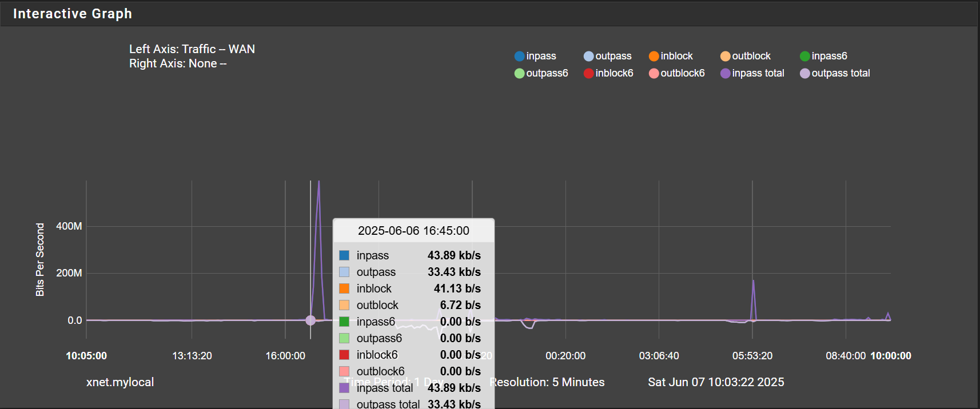Click the 0.0 y-axis tick label
The width and height of the screenshot is (980, 409).
[75, 320]
